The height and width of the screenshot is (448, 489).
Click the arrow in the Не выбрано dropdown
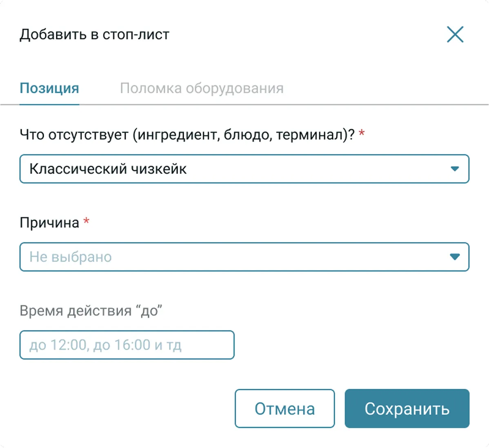tap(455, 257)
